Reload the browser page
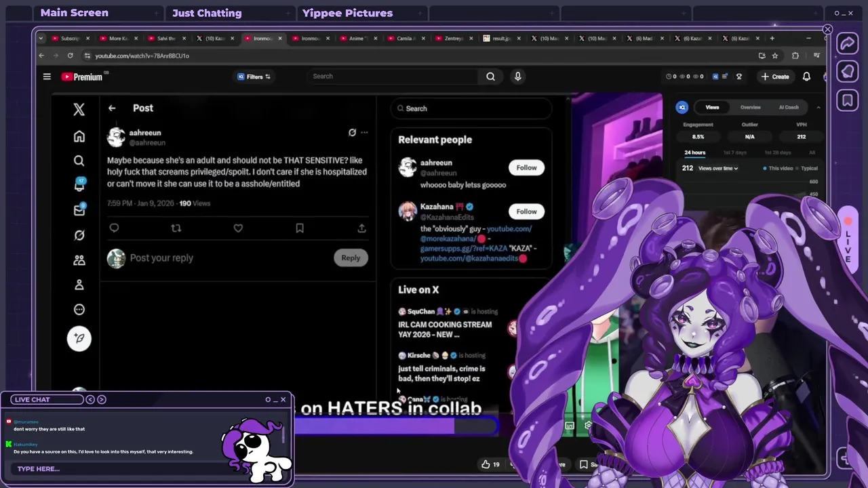This screenshot has width=868, height=488. pos(70,56)
